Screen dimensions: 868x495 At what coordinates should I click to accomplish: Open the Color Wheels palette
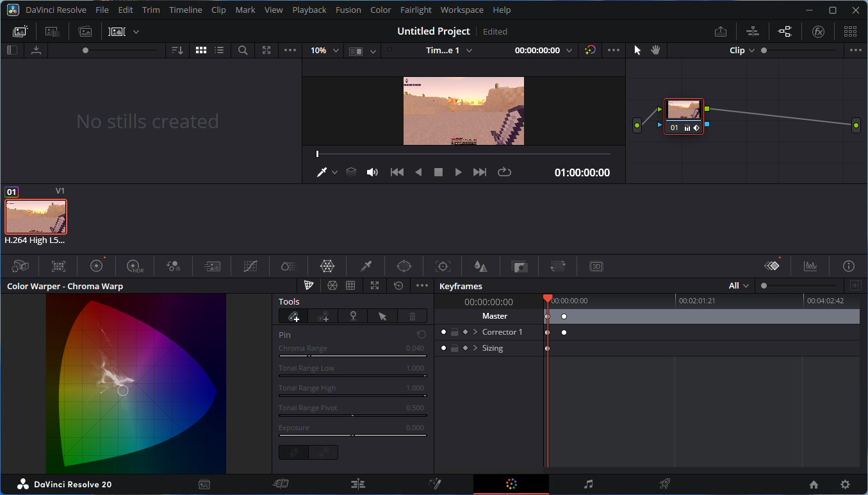point(96,265)
